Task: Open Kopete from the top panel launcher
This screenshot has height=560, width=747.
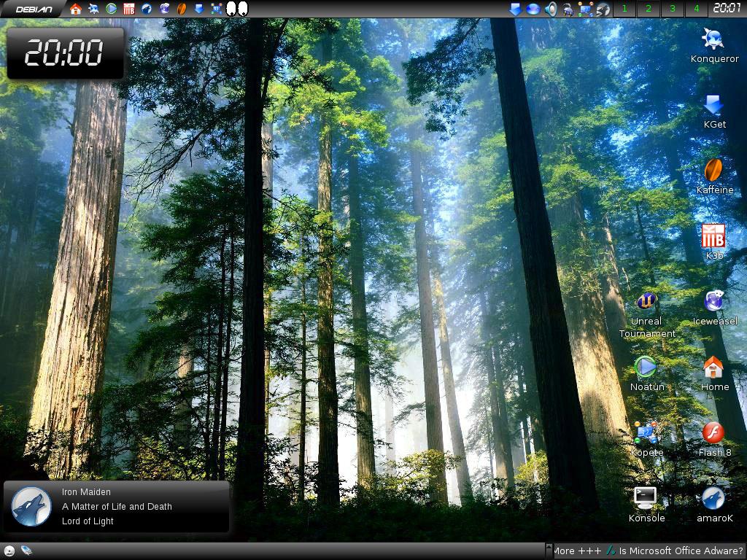Action: point(217,9)
